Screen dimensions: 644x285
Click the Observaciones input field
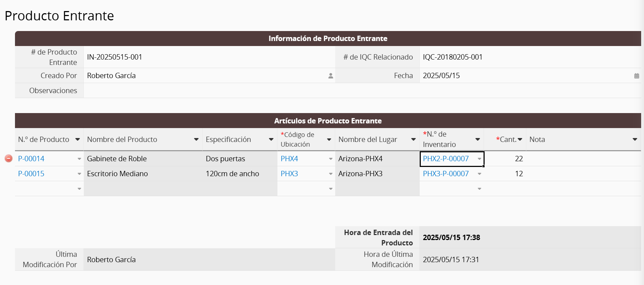click(362, 91)
